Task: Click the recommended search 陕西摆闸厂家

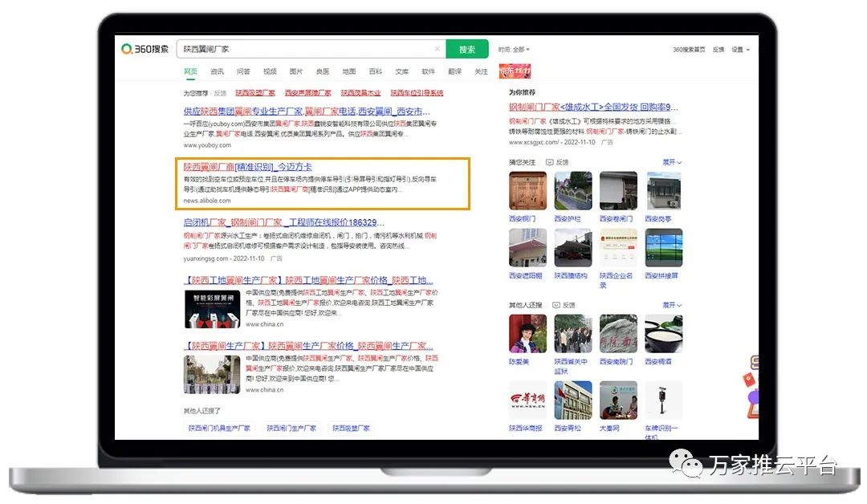Action: pyautogui.click(x=257, y=91)
